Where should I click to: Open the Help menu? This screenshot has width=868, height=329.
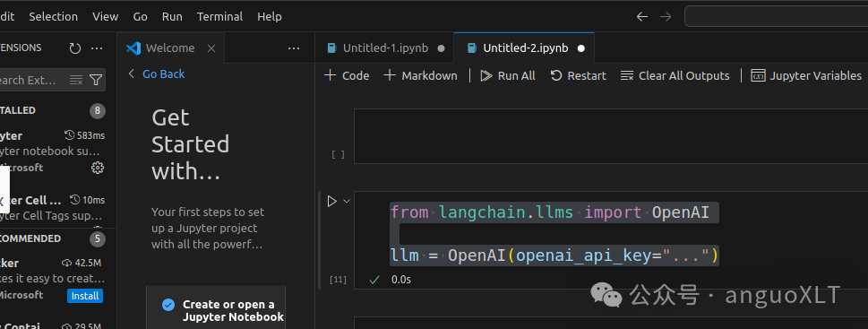270,17
